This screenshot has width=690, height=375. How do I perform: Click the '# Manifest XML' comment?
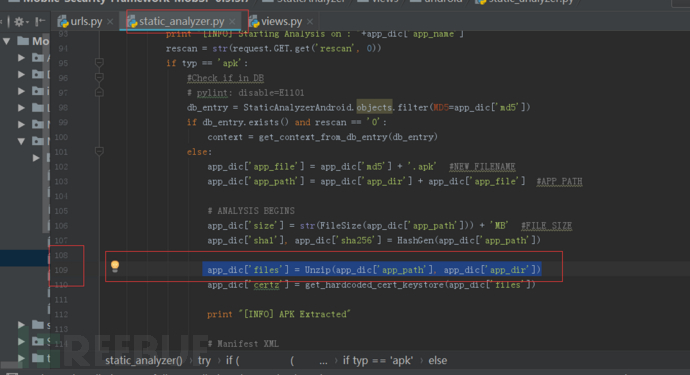click(243, 344)
